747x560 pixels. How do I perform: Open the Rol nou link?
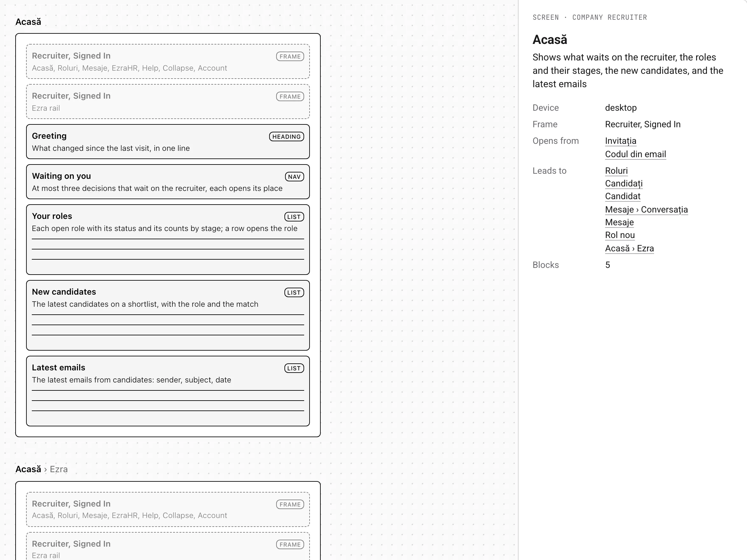[x=620, y=235]
